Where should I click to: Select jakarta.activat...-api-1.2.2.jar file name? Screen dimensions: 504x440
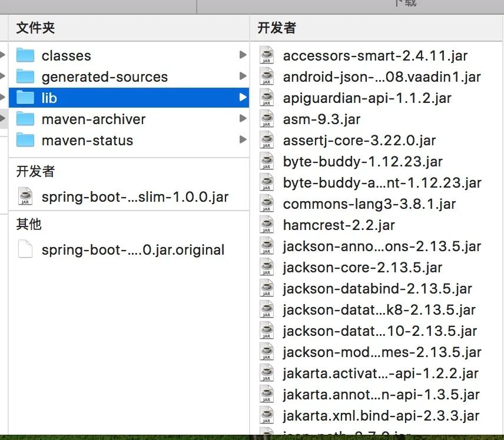(381, 374)
